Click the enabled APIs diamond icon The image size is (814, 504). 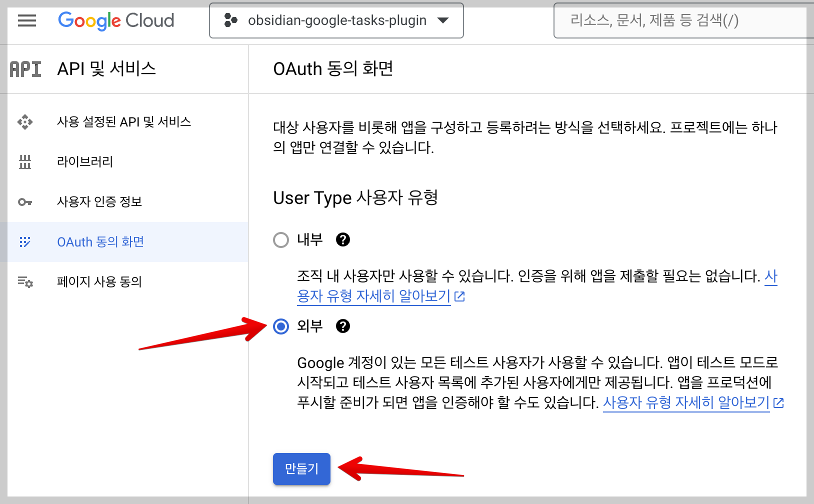pyautogui.click(x=25, y=122)
